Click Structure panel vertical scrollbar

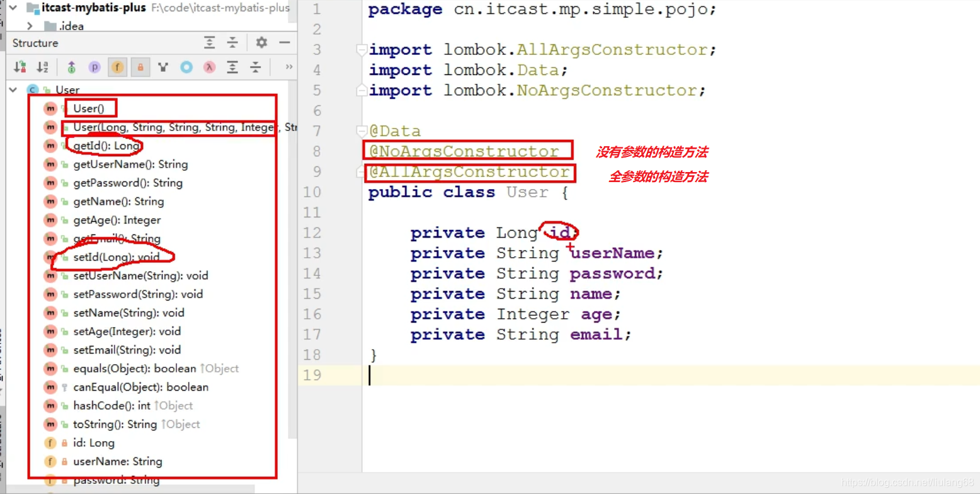[292, 258]
